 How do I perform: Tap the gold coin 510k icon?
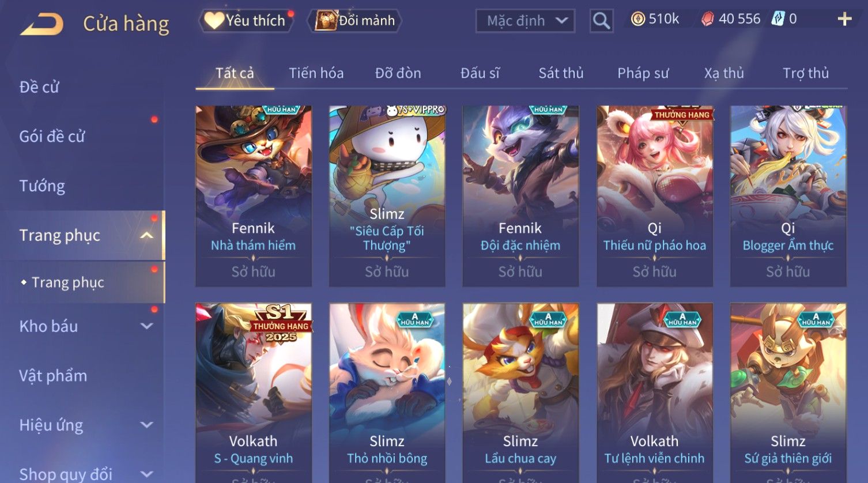[637, 20]
